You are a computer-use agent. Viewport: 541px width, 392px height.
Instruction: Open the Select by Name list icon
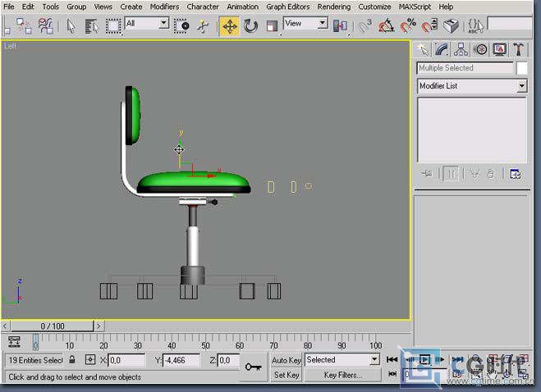[x=91, y=26]
